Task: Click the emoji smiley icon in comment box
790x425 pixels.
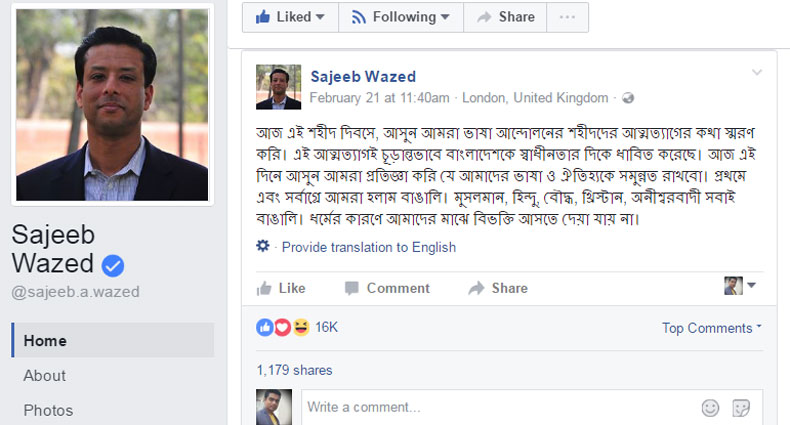Action: [710, 407]
